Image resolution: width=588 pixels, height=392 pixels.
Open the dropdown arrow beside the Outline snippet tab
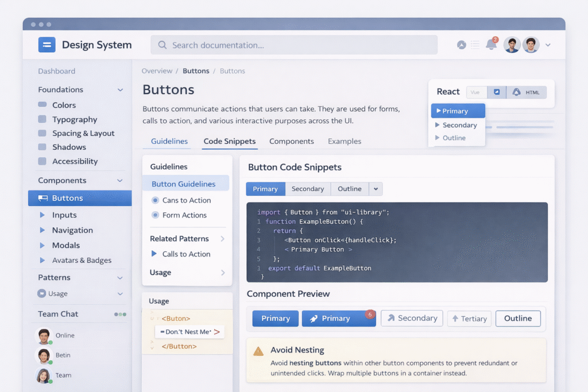(374, 189)
